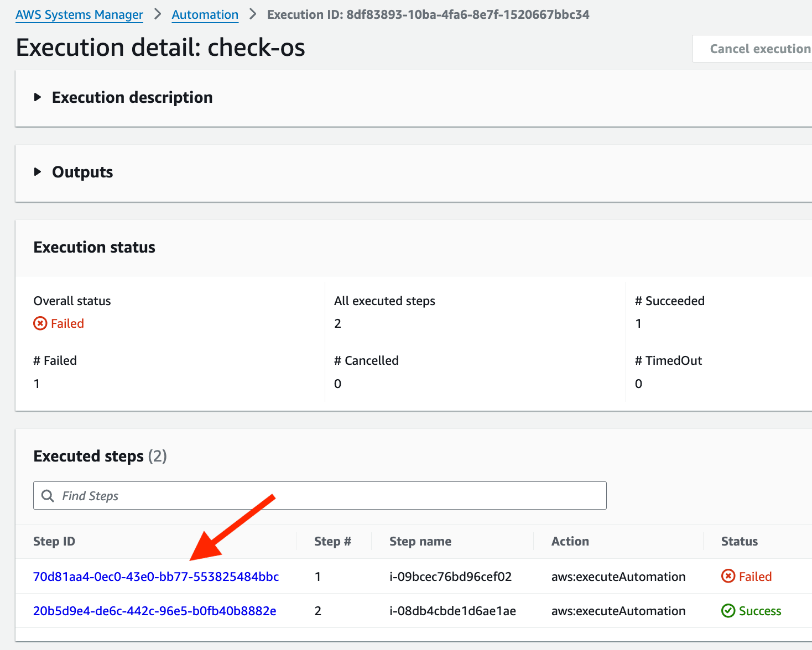
Task: Sort by the Step ID column header
Action: pos(54,541)
